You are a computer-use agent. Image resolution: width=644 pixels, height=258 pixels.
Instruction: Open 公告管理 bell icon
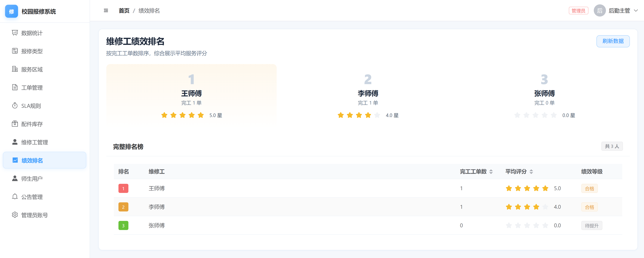coord(15,197)
